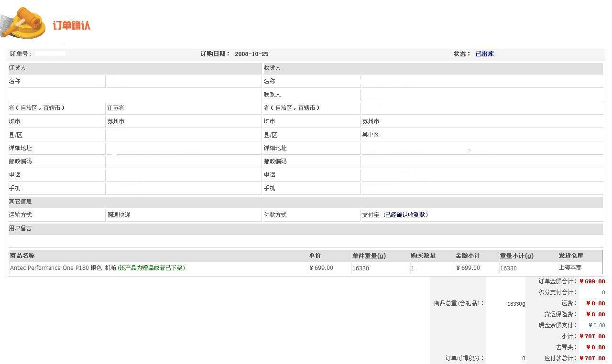Click the 收货人 section header

coord(273,68)
